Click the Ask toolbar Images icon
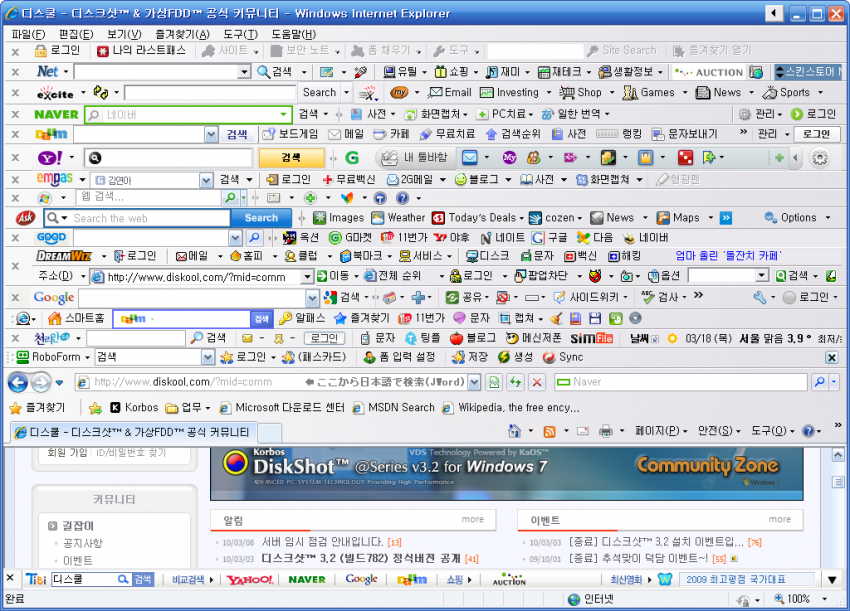This screenshot has width=850, height=611. pos(320,218)
